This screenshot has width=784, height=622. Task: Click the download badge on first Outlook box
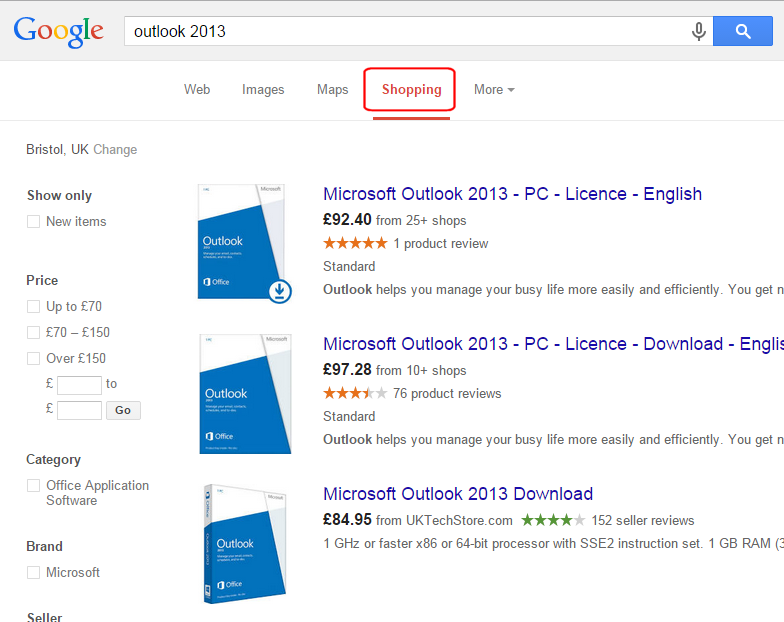point(280,291)
